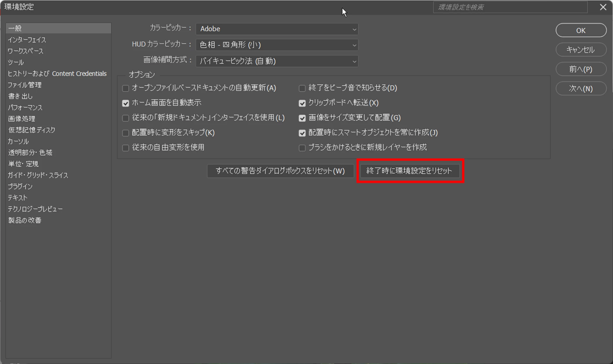Toggle クリップボードへ転送 checkbox
Viewport: 613px width, 364px height.
click(x=302, y=103)
